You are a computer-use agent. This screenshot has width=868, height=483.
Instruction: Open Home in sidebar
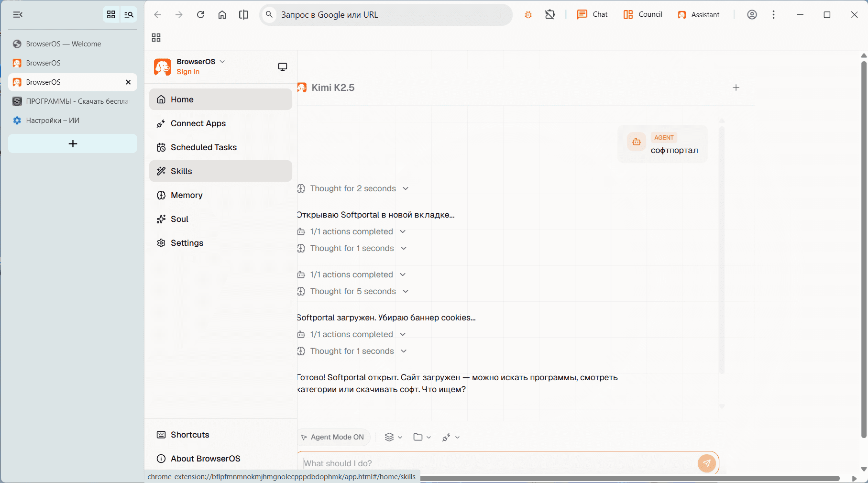[220, 99]
